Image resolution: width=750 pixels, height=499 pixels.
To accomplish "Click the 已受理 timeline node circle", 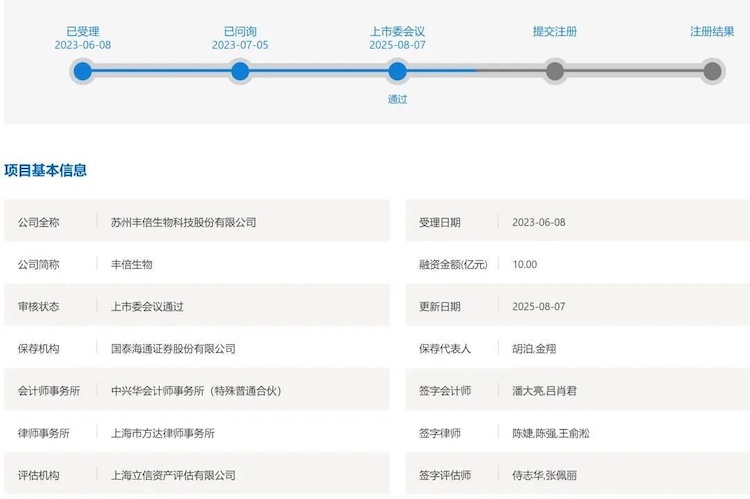I will point(83,71).
